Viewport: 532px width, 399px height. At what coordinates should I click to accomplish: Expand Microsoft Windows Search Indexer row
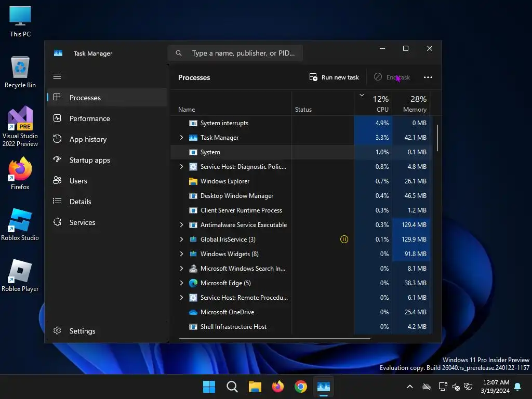[181, 269]
